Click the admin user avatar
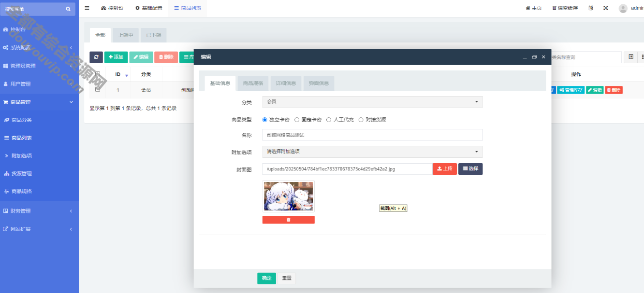Viewport: 644px width, 293px height. coord(623,8)
